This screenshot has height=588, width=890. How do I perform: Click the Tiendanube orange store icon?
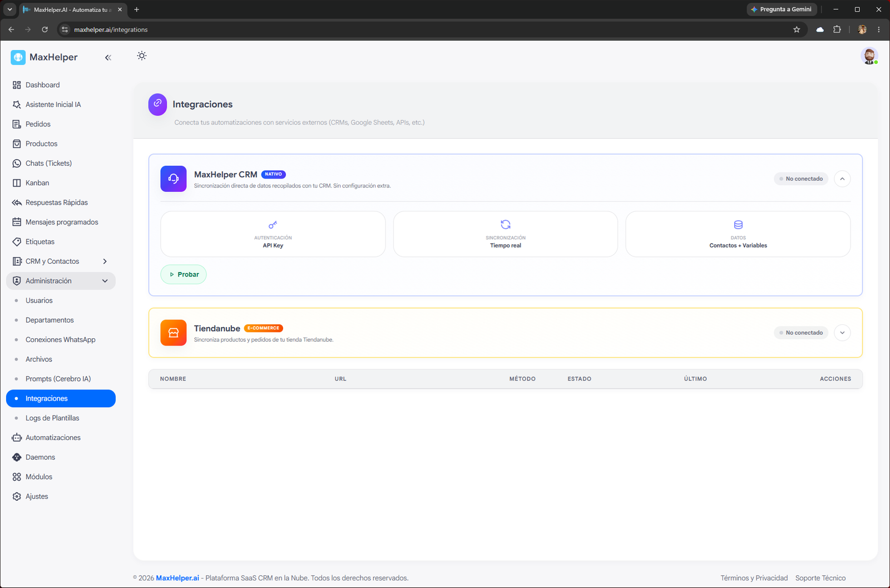pyautogui.click(x=174, y=333)
